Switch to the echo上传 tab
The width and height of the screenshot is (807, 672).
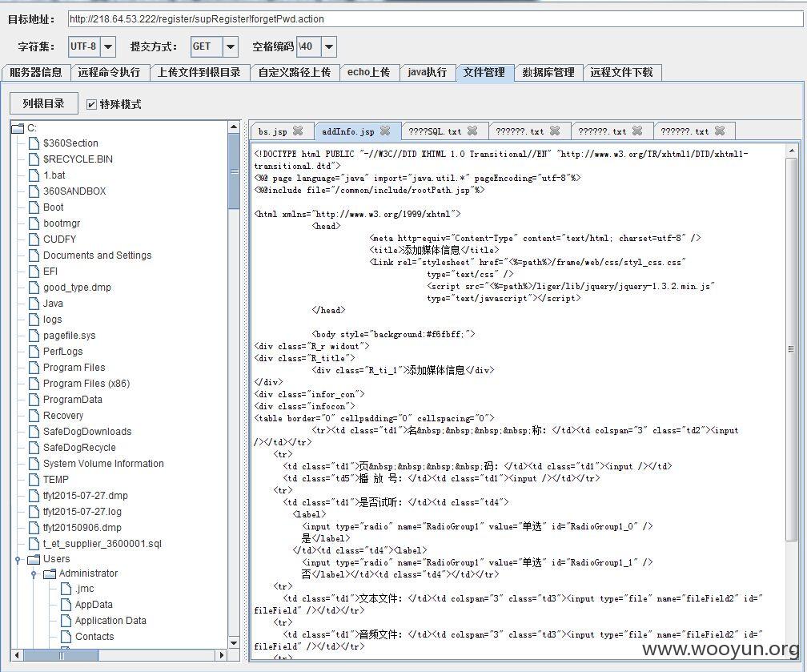[368, 72]
